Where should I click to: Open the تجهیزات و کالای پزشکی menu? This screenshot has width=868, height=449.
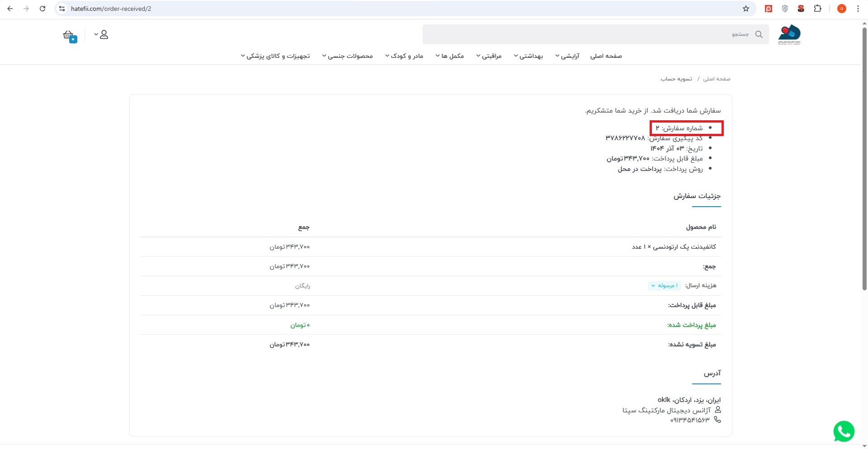point(275,56)
